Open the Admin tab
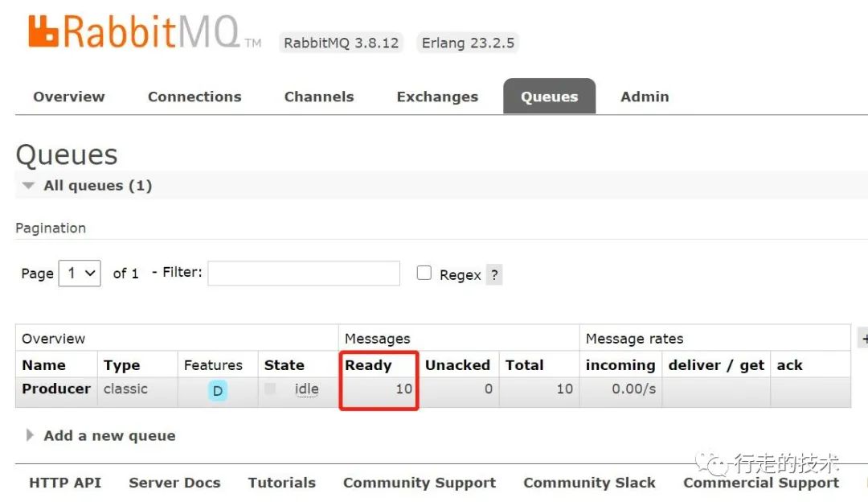 tap(645, 97)
